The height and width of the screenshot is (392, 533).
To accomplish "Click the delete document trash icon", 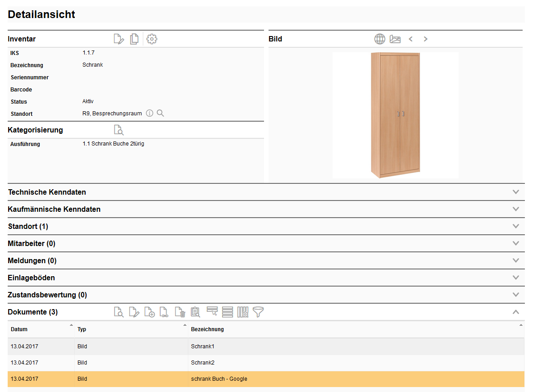I will pos(180,312).
